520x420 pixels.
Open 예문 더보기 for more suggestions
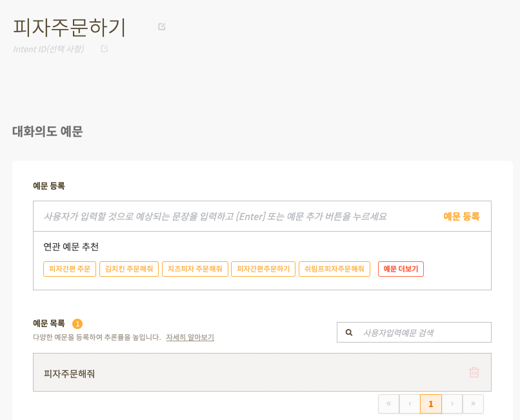coord(401,269)
